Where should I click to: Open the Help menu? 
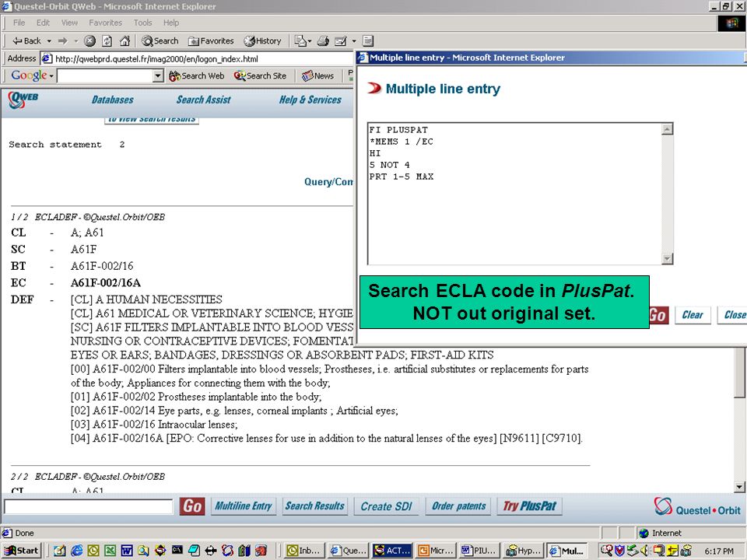tap(171, 23)
